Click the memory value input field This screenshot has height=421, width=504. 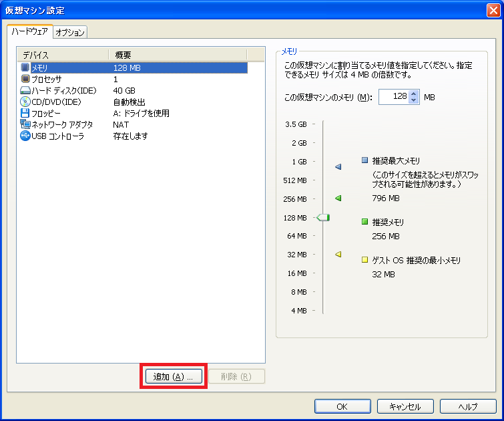click(x=393, y=97)
